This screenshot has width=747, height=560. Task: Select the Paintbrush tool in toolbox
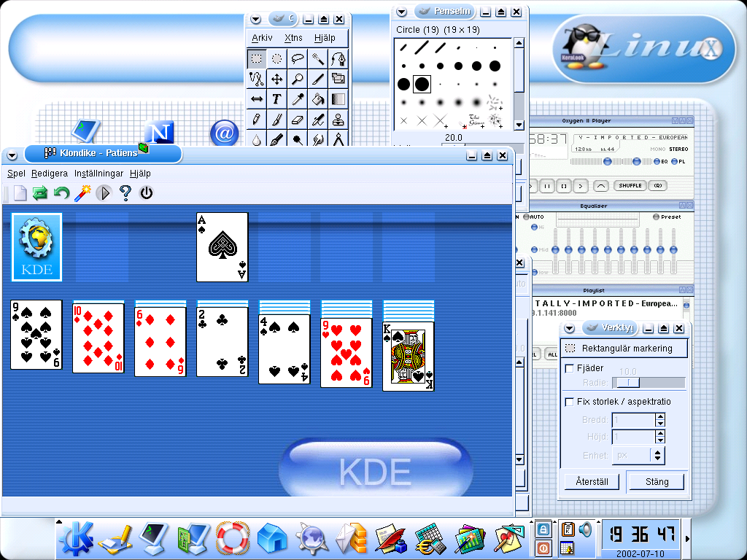[x=276, y=120]
